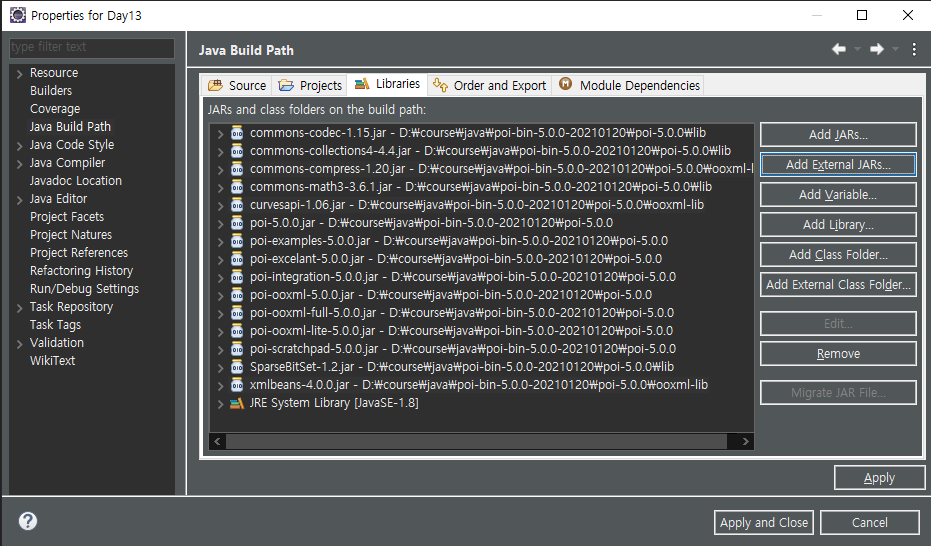This screenshot has height=546, width=931.
Task: Open Javadoc Location settings page
Action: coord(75,180)
